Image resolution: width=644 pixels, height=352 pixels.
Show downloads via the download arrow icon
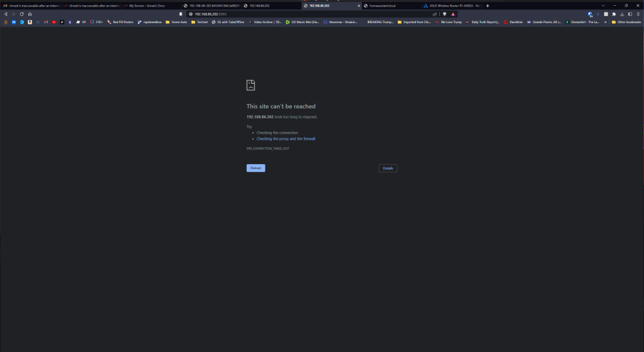(x=622, y=14)
